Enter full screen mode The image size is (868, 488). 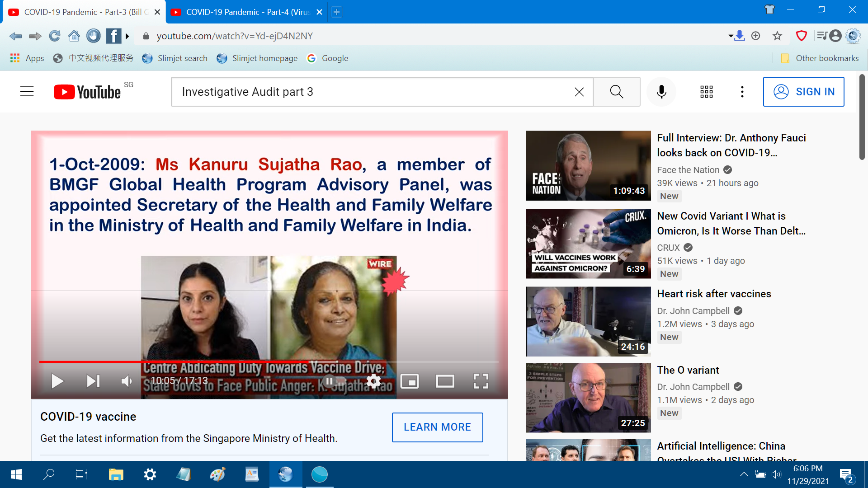pyautogui.click(x=481, y=381)
